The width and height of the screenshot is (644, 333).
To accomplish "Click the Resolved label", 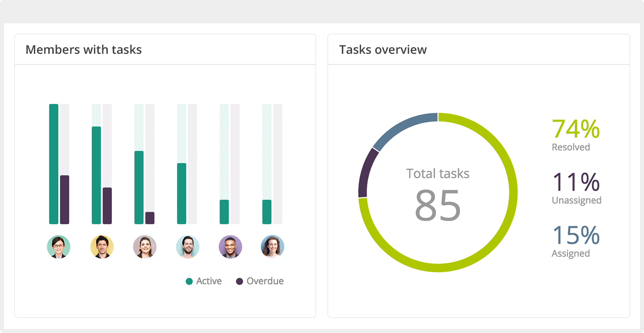I will click(571, 147).
